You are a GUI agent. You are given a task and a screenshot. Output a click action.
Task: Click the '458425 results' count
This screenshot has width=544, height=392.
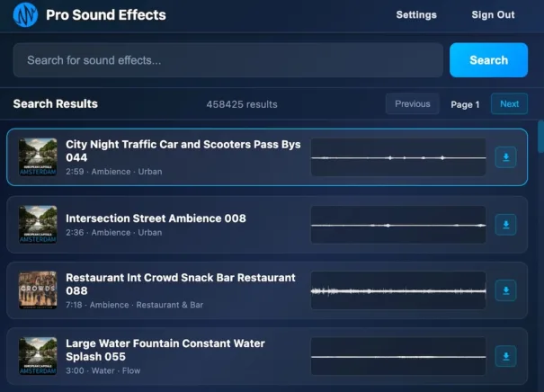pos(242,104)
